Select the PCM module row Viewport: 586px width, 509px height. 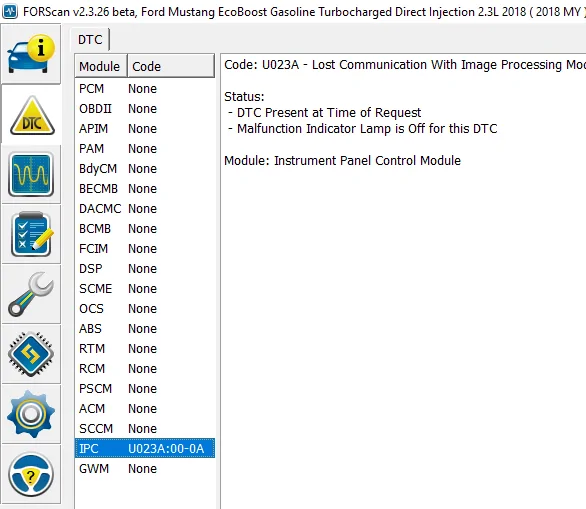(x=145, y=89)
